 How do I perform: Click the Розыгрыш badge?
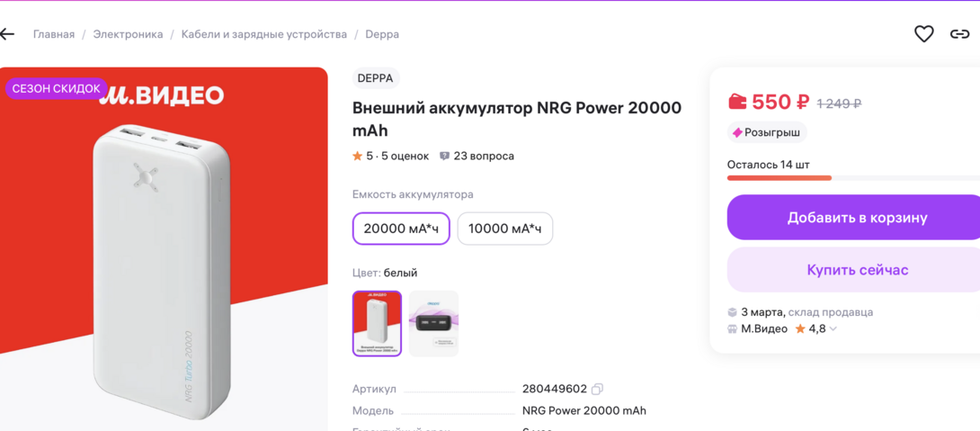[x=766, y=132]
